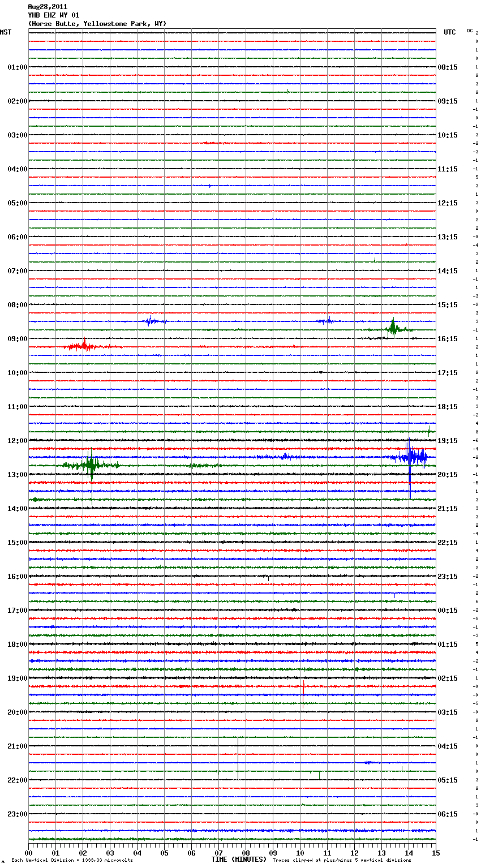Select the 01:00 MST row label
Screen dimensions: 481x868
[x=17, y=67]
